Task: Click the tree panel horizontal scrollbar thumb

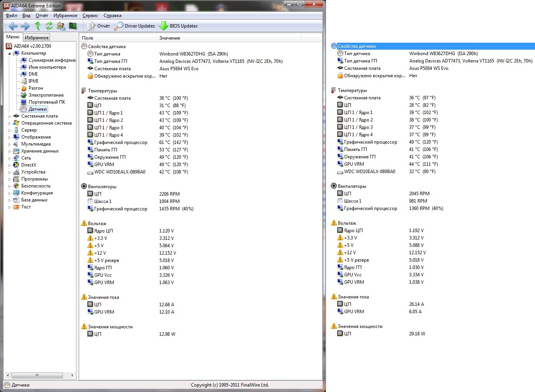Action: click(37, 375)
